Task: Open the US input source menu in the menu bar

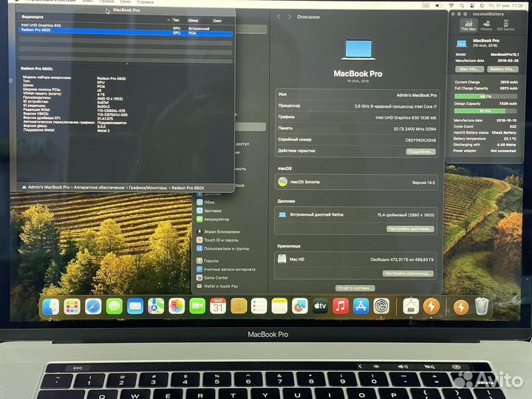Action: pos(426,5)
